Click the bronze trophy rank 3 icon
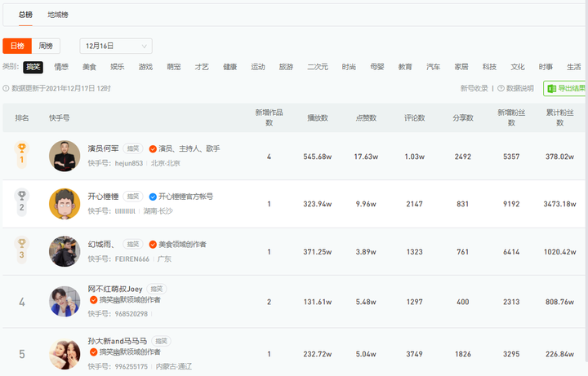The width and height of the screenshot is (588, 376). point(22,247)
